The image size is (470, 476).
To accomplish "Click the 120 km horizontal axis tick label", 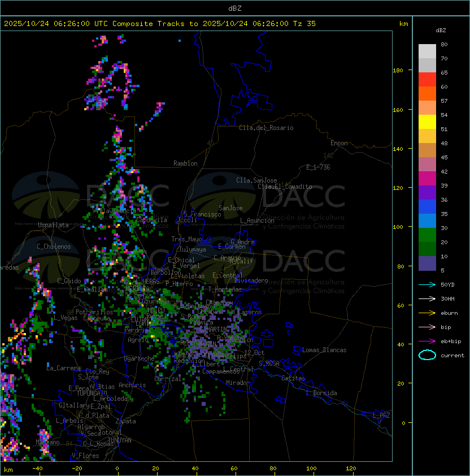I will [351, 469].
